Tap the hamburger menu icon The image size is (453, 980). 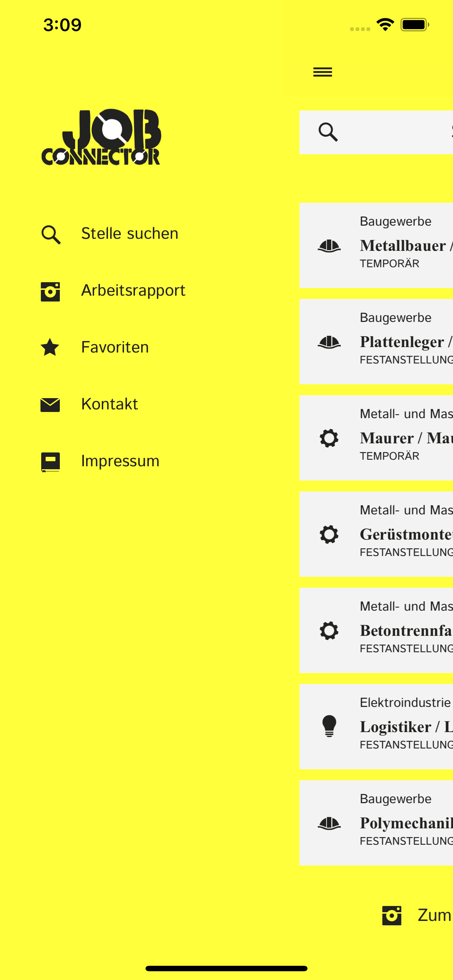[x=322, y=72]
